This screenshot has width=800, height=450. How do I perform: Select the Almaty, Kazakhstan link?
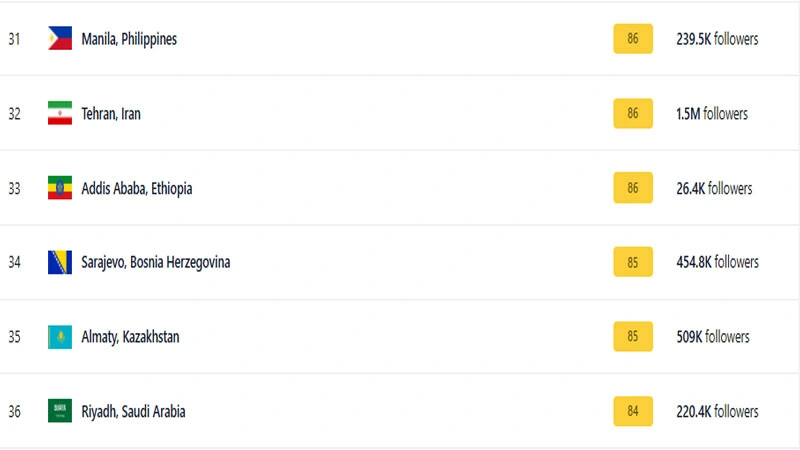[131, 337]
